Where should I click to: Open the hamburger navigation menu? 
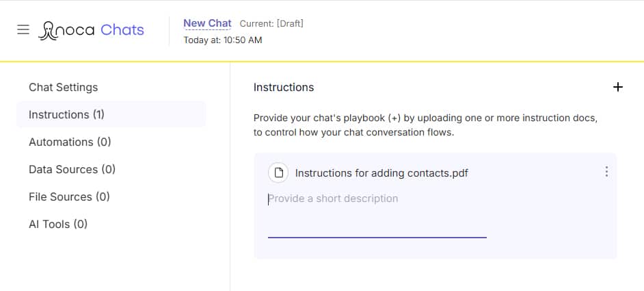[23, 29]
